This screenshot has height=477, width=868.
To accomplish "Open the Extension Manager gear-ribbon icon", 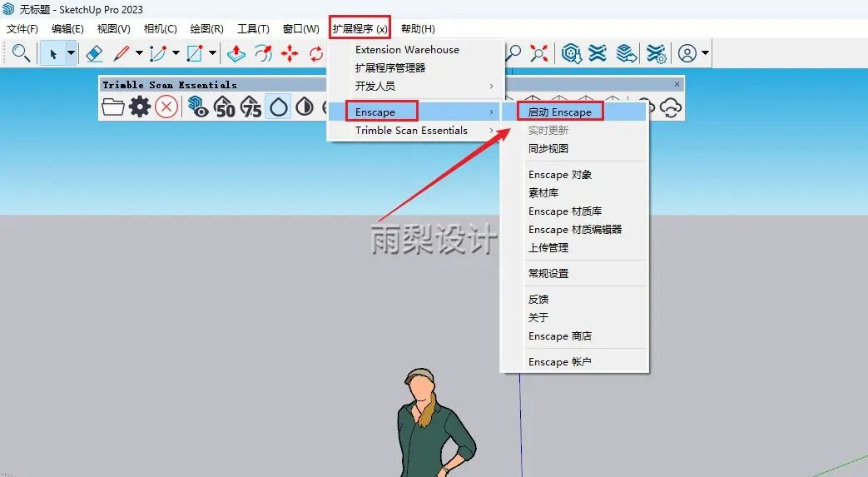I will coord(656,53).
